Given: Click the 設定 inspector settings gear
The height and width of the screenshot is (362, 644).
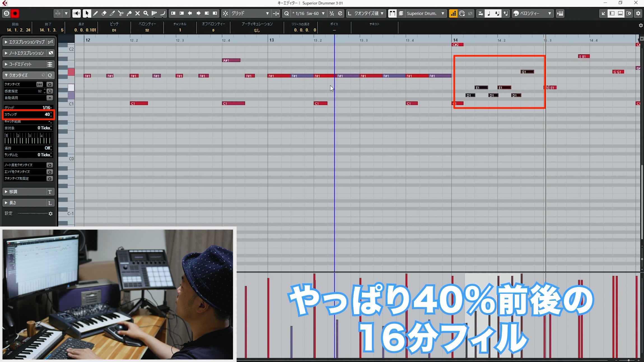Looking at the screenshot, I should click(x=50, y=214).
